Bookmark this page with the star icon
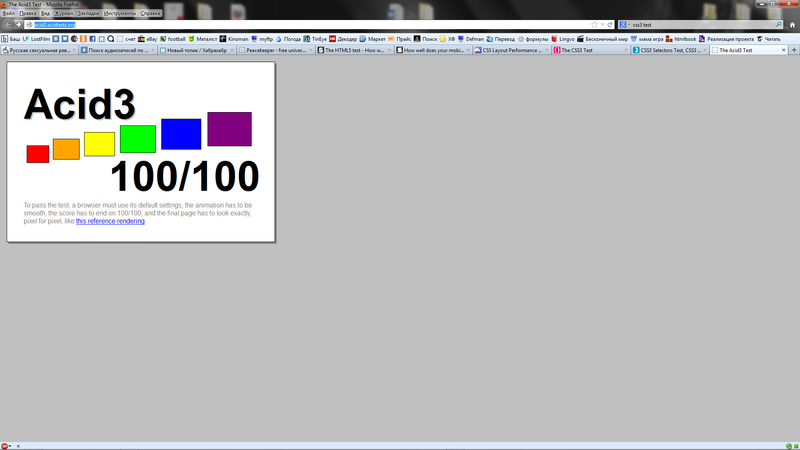 (x=594, y=24)
